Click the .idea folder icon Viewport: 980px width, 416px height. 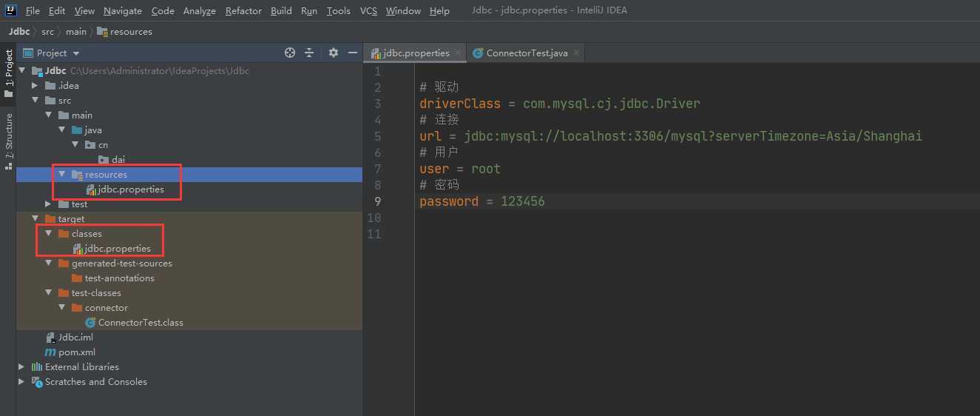[x=50, y=86]
